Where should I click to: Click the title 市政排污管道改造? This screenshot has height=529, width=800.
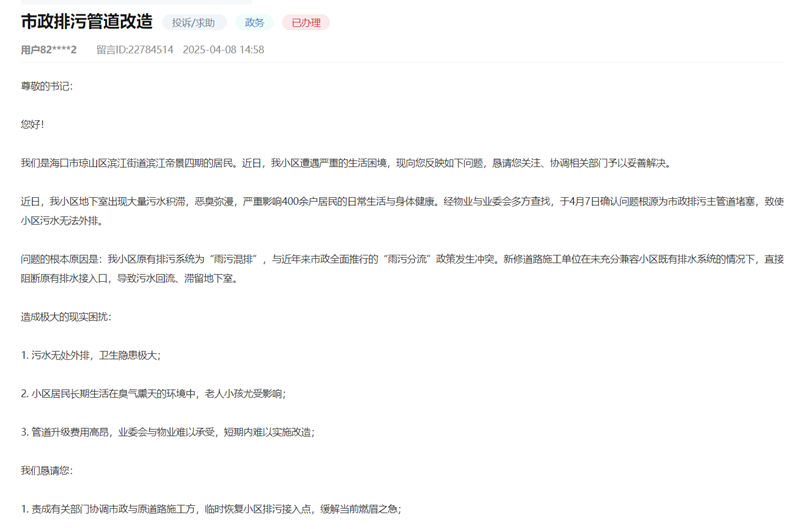[87, 22]
